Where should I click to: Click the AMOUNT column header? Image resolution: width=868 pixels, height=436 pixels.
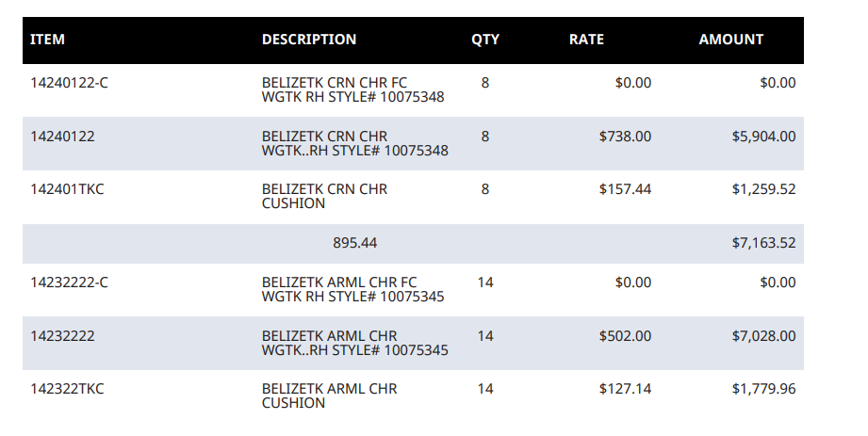click(x=730, y=40)
